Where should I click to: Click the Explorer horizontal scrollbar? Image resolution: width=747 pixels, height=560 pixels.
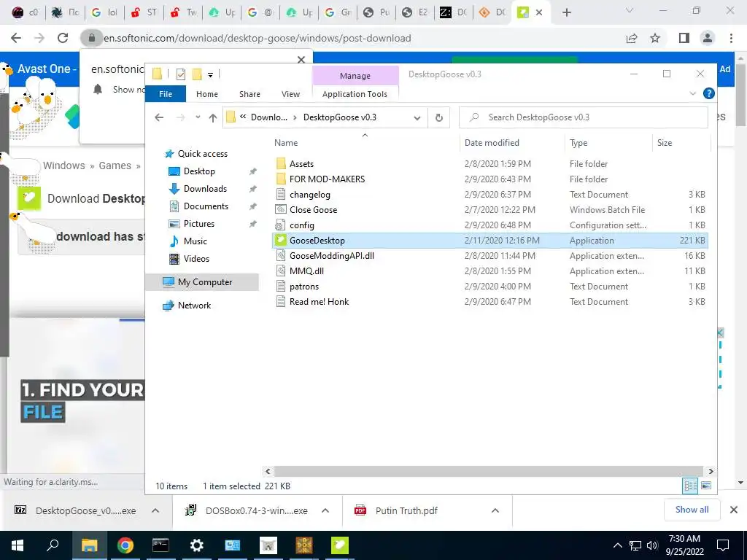489,471
